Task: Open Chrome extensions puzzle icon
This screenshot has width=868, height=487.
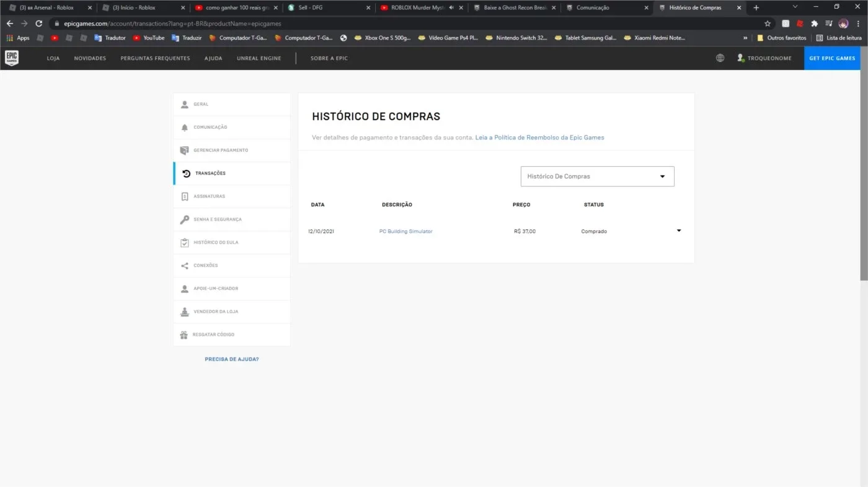Action: tap(814, 24)
